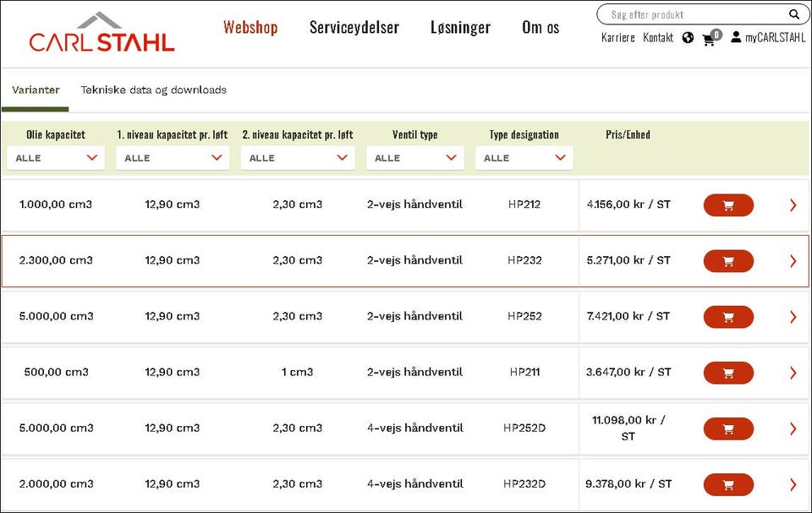Open the Type designation filter dropdown
This screenshot has height=513, width=812.
[524, 158]
